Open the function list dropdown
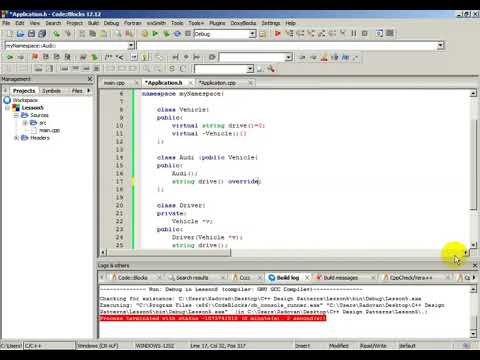 [x=441, y=45]
